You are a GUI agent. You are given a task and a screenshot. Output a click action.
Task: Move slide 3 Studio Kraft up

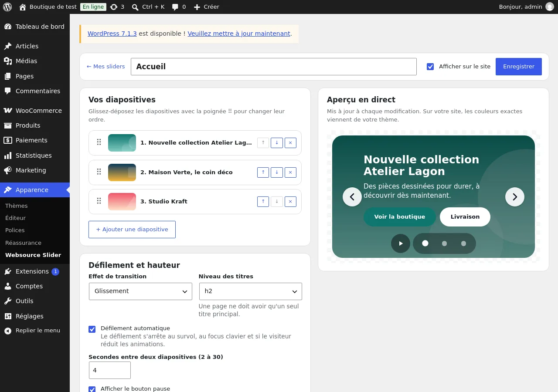(263, 202)
